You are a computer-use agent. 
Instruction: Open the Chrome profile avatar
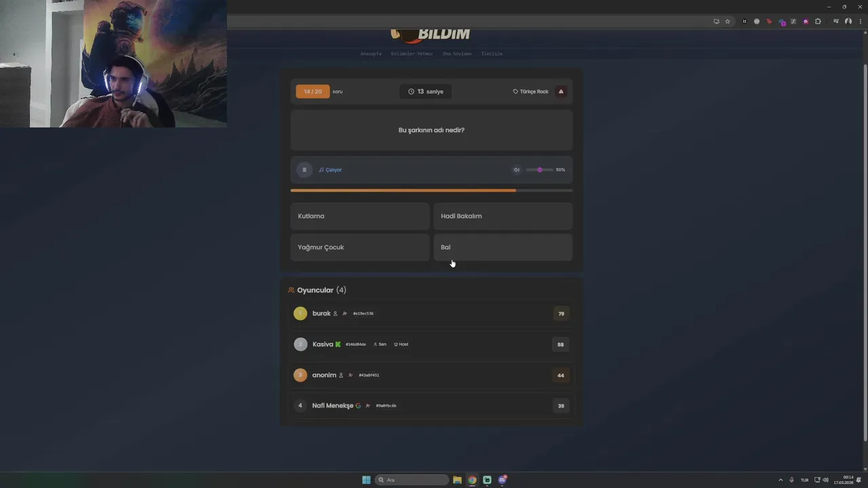pos(848,22)
